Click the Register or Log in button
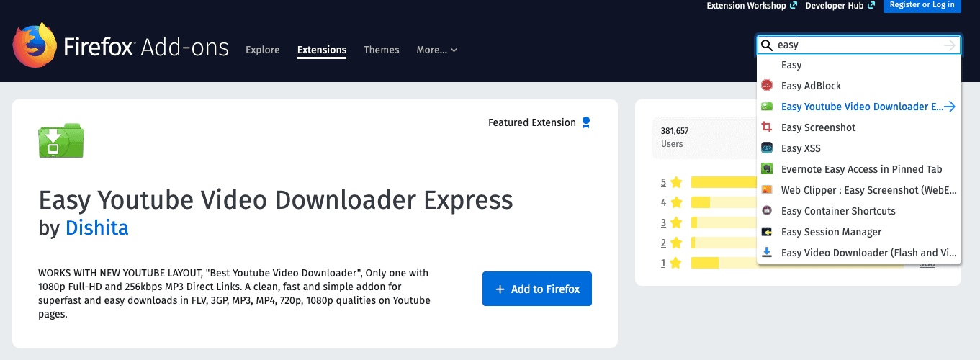The width and height of the screenshot is (980, 360). point(922,5)
